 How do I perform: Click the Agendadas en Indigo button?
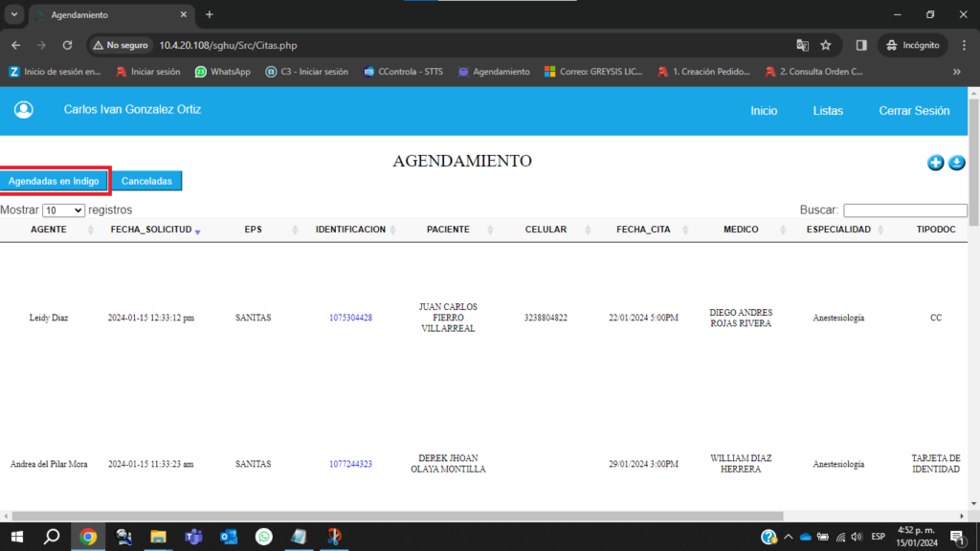click(54, 181)
